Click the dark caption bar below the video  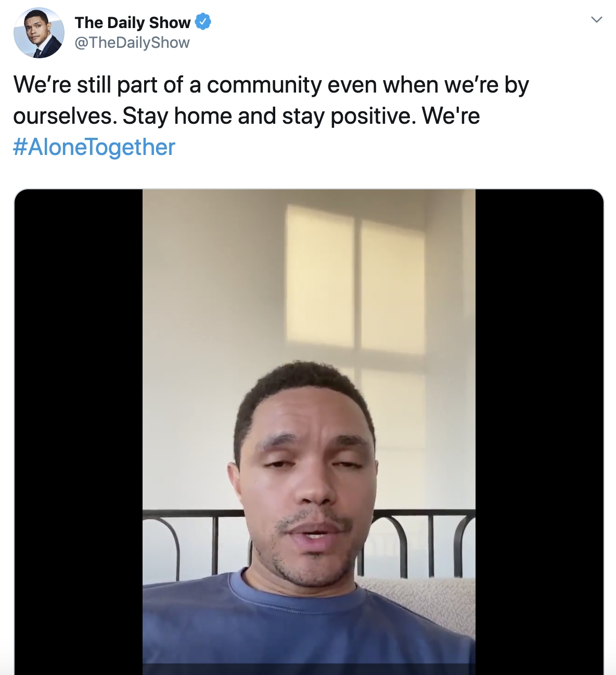click(x=309, y=669)
